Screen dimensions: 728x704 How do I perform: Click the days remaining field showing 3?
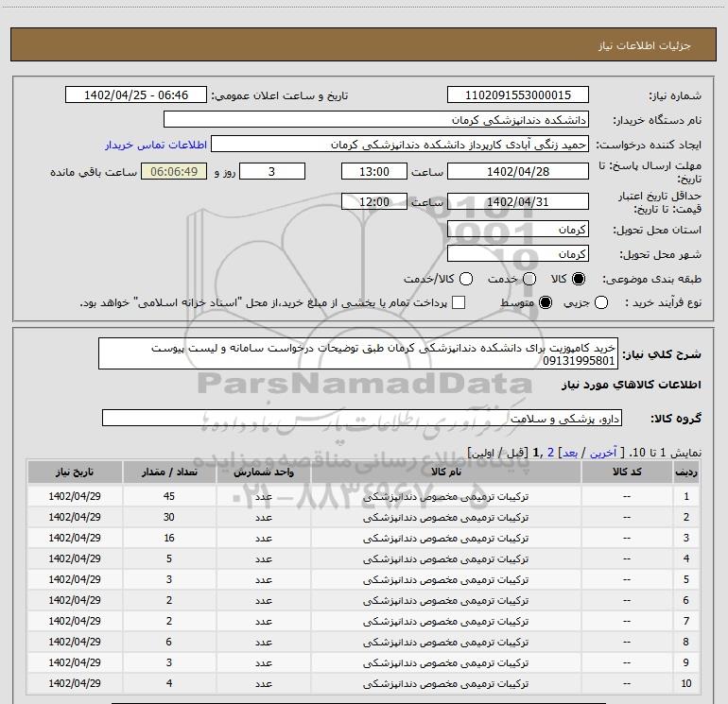[x=272, y=171]
